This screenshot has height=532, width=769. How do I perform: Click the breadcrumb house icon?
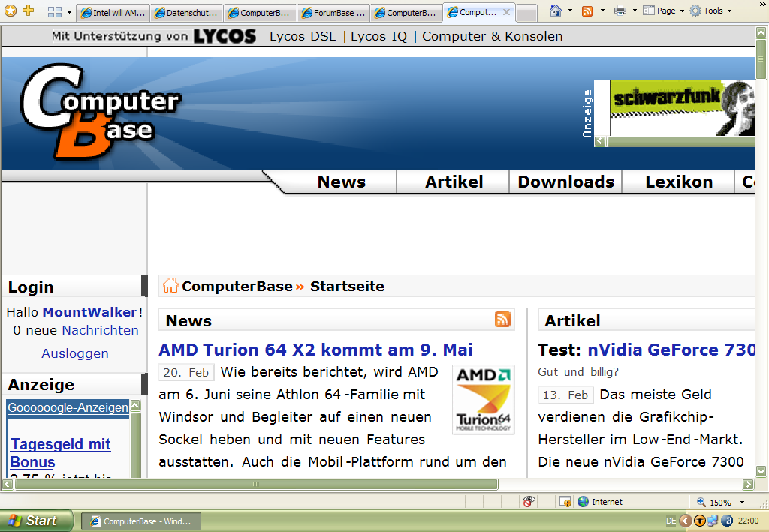(170, 286)
